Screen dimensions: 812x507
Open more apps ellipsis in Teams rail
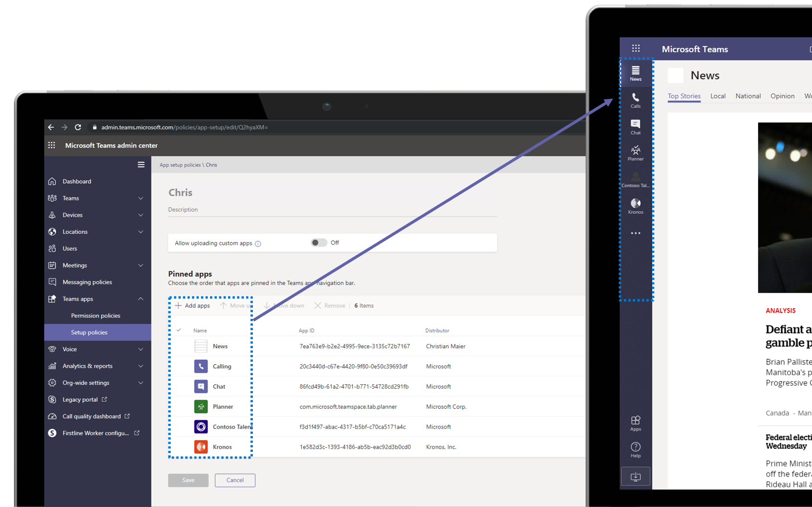(x=636, y=233)
